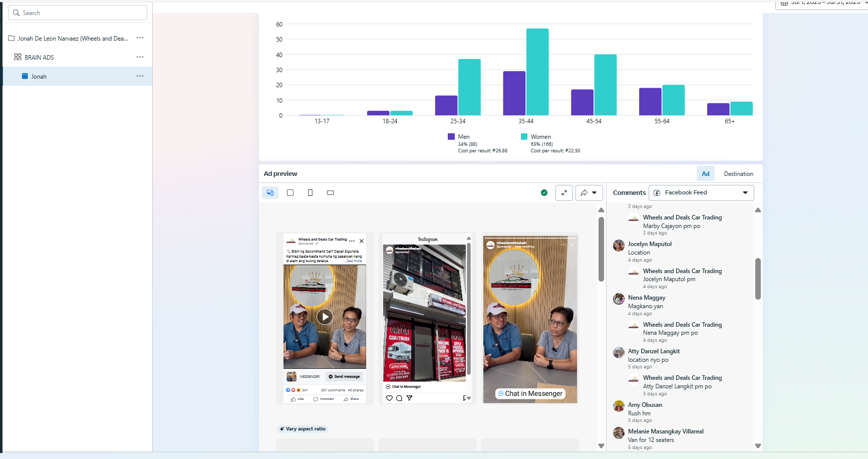Click the Instagram comment bubble icon
This screenshot has width=868, height=459.
pos(399,398)
